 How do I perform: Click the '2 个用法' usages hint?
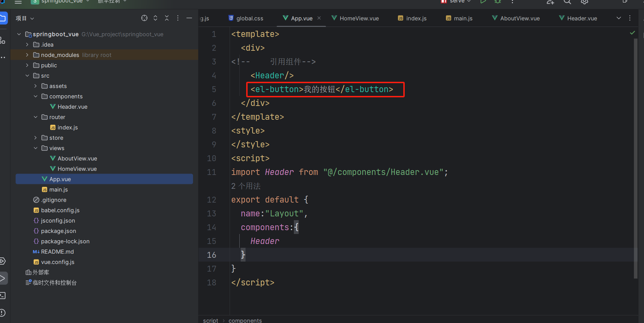(246, 186)
